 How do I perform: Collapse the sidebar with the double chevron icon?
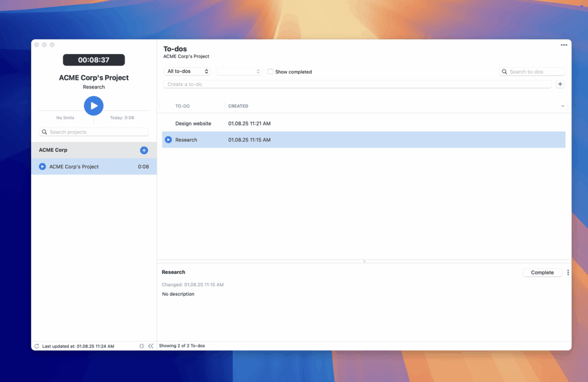coord(151,346)
